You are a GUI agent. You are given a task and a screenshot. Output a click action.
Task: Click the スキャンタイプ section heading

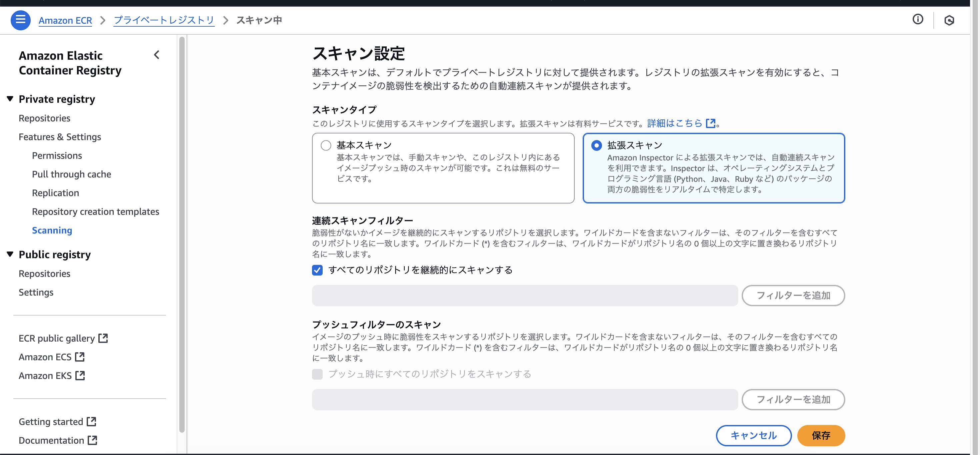tap(344, 110)
